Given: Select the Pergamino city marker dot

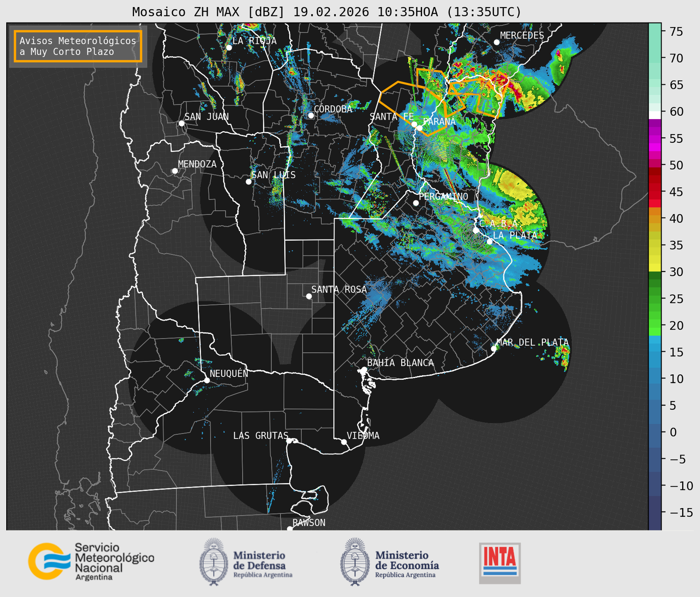Looking at the screenshot, I should (x=416, y=203).
